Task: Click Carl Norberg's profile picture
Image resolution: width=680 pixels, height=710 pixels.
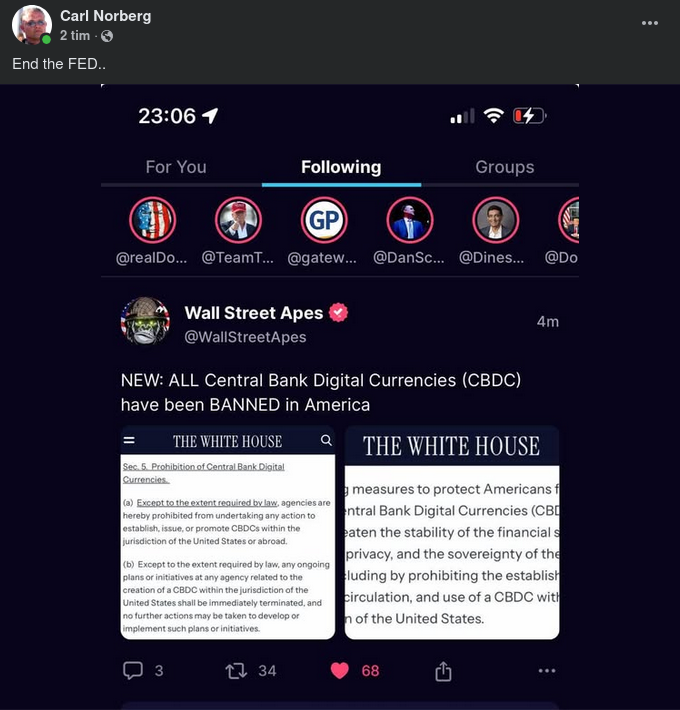Action: point(32,25)
